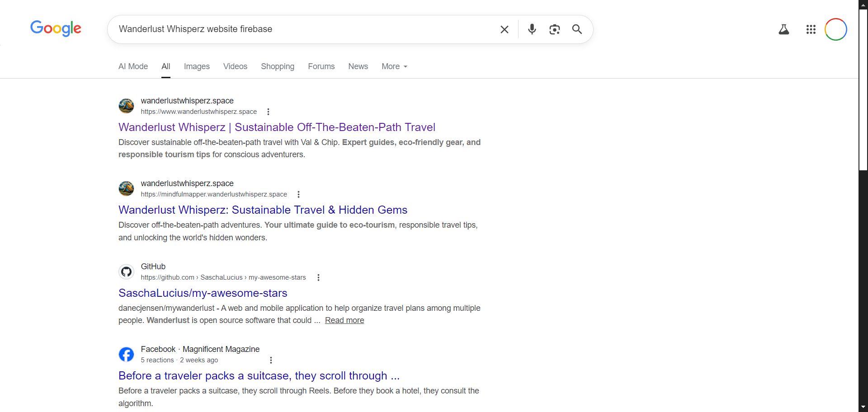Viewport: 868px width, 412px height.
Task: Start voice search with microphone icon
Action: click(532, 29)
